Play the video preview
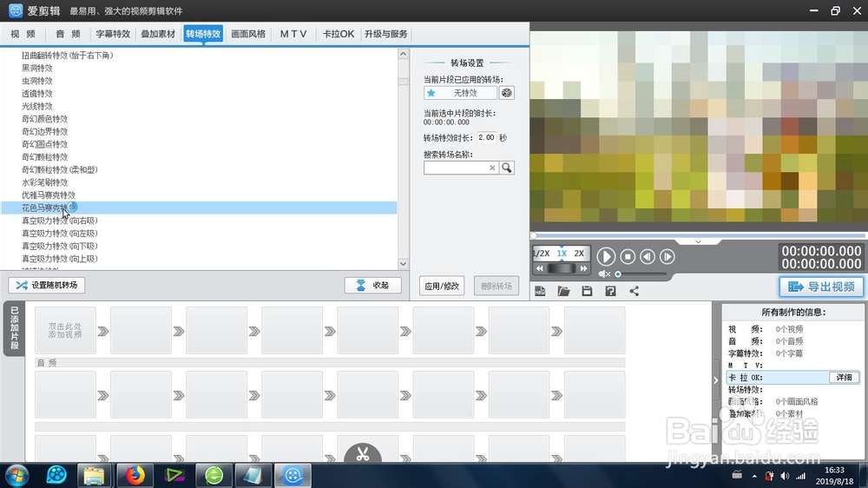The height and width of the screenshot is (488, 868). [606, 256]
